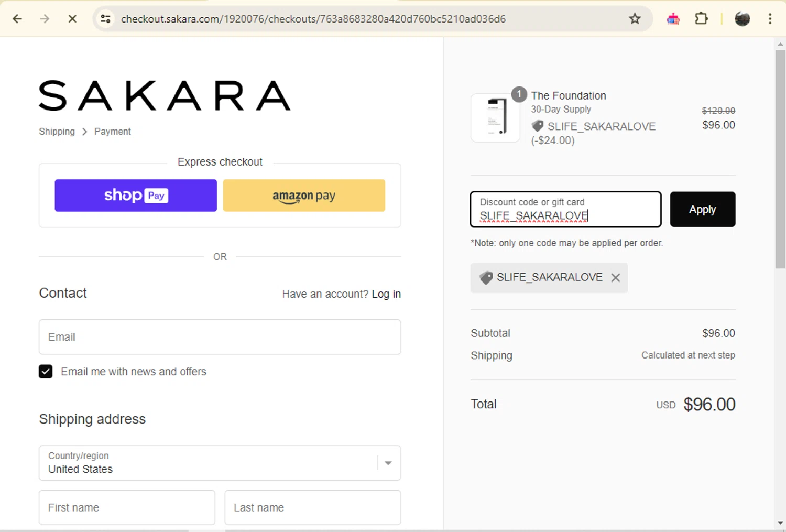This screenshot has width=786, height=532.
Task: Remove the SLIFE_SAKARALOVE discount tag
Action: point(616,278)
